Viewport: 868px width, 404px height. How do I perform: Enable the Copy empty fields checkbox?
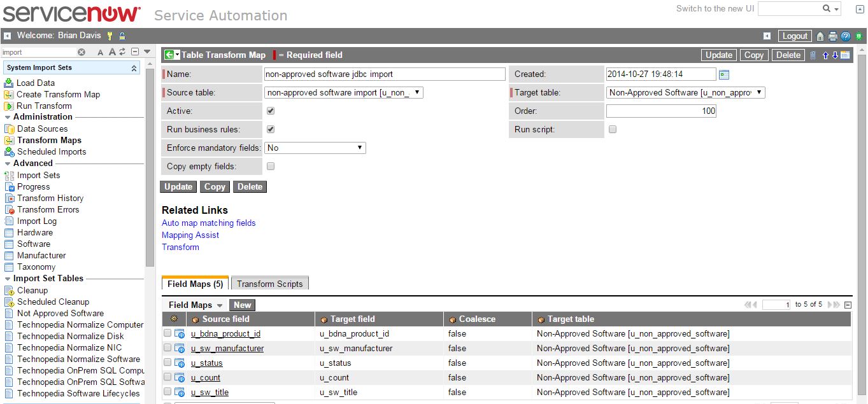(271, 166)
